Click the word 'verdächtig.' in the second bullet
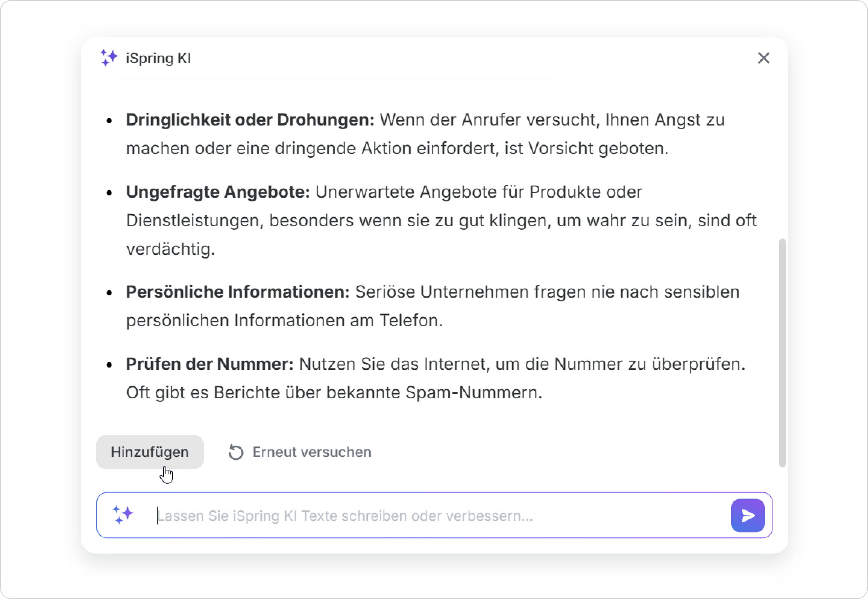 (170, 249)
